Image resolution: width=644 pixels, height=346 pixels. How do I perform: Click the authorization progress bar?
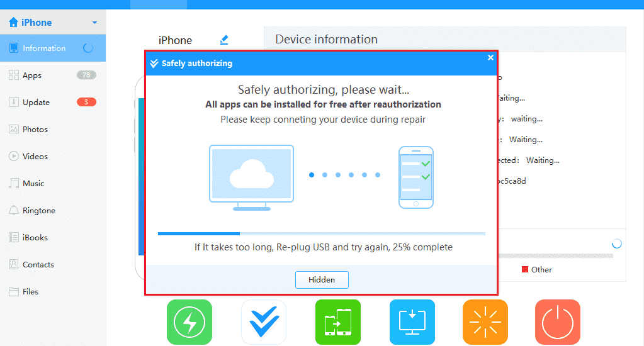tap(322, 233)
